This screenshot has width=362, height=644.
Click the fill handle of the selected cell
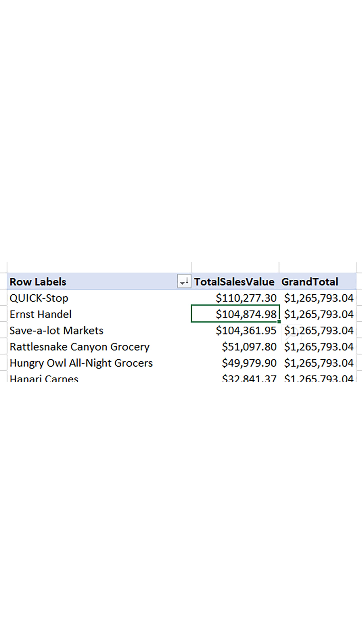(279, 322)
